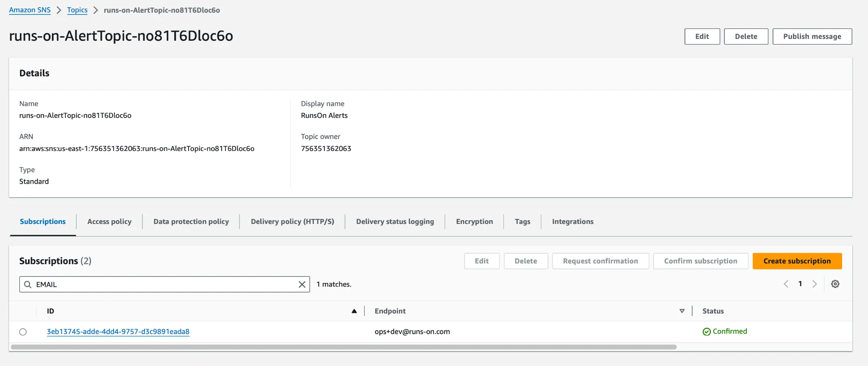Image resolution: width=868 pixels, height=366 pixels.
Task: Go to previous subscriptions page
Action: coord(786,284)
